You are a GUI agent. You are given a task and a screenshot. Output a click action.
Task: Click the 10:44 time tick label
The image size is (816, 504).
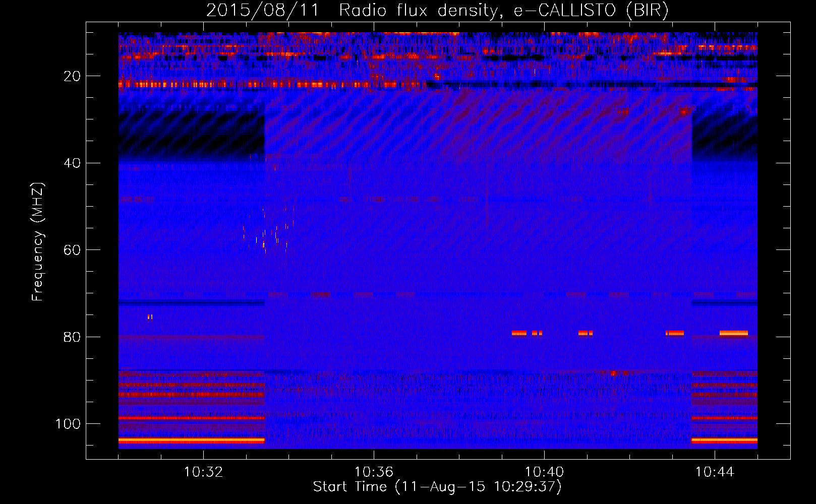click(715, 472)
